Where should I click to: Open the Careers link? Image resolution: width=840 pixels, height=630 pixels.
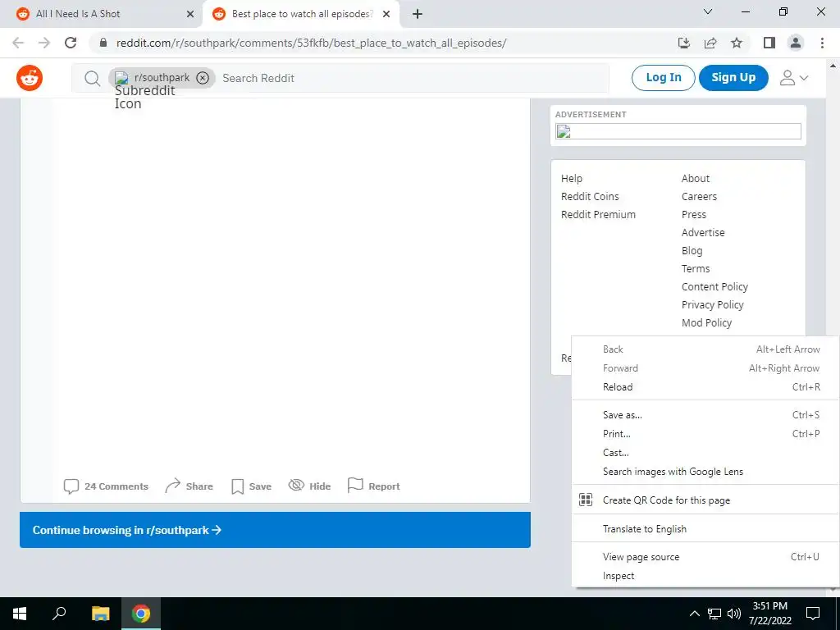699,197
